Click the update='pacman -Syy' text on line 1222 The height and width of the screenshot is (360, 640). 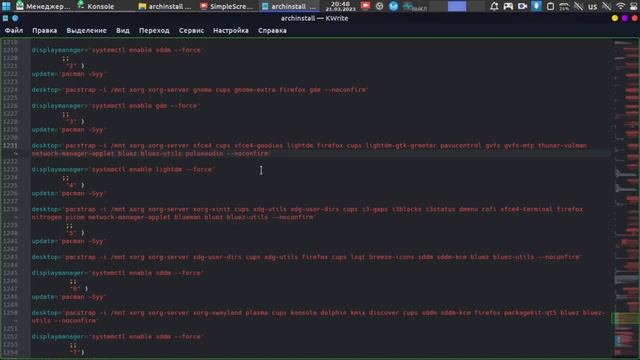[x=69, y=74]
